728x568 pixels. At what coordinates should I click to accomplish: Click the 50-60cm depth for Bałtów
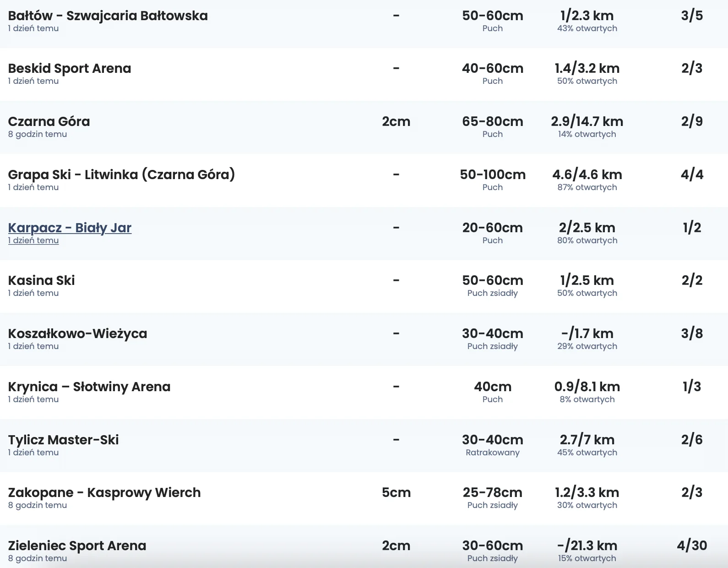pyautogui.click(x=493, y=16)
